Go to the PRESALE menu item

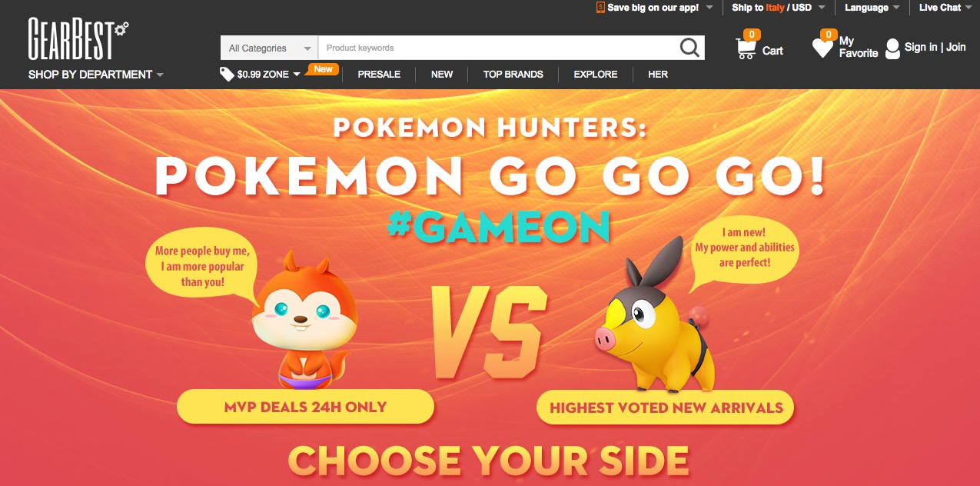tap(379, 75)
